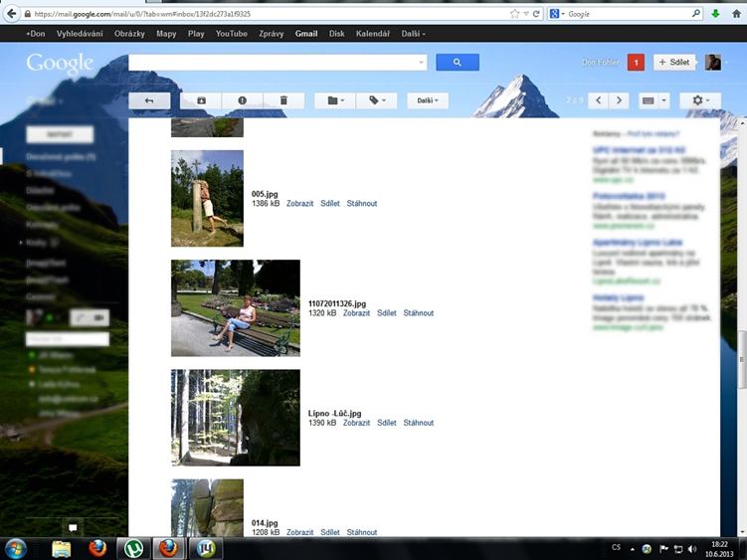Open the Move to folder dropdown
Screen dimensions: 747x560
(x=335, y=100)
